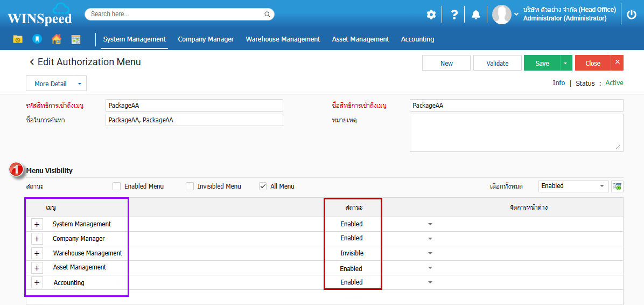Open notifications bell icon

tap(475, 15)
